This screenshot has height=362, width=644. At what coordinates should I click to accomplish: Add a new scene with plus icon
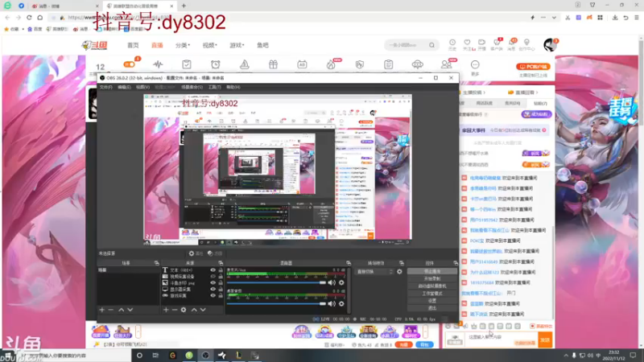tap(102, 310)
